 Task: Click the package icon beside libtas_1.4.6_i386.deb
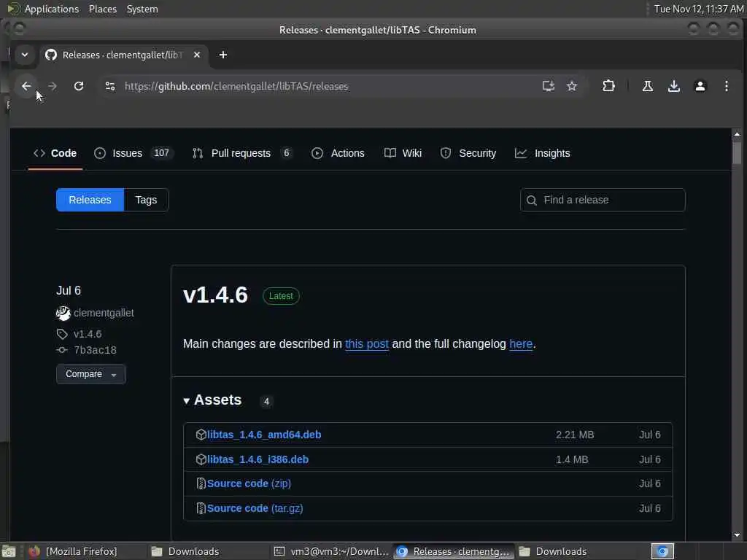[201, 459]
